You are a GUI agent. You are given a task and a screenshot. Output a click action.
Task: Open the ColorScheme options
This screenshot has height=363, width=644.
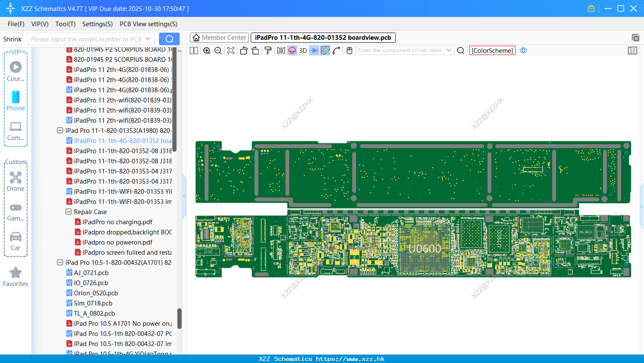point(492,50)
